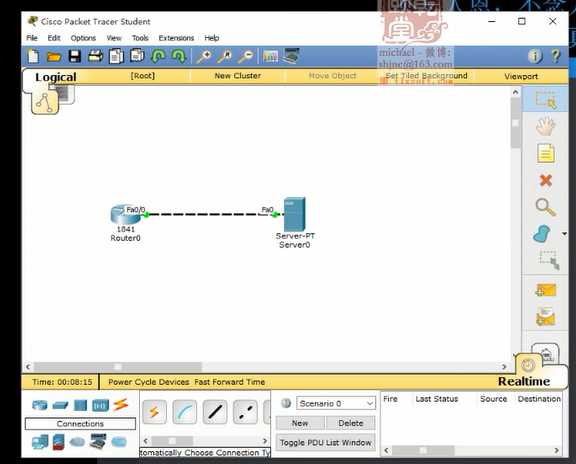This screenshot has height=464, width=576.
Task: Click the Copy toolbar icon
Action: 116,57
